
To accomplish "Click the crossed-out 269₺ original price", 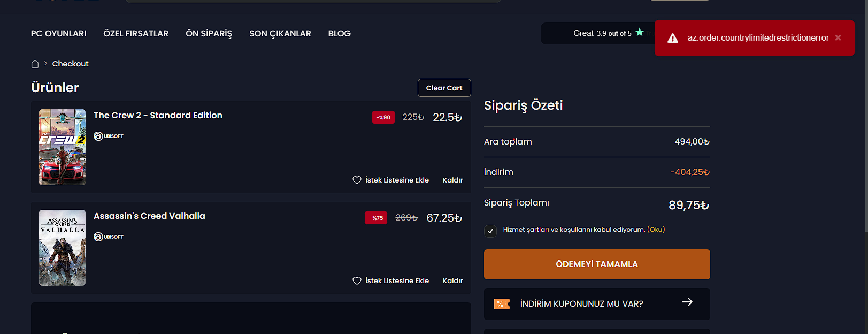I will (406, 217).
